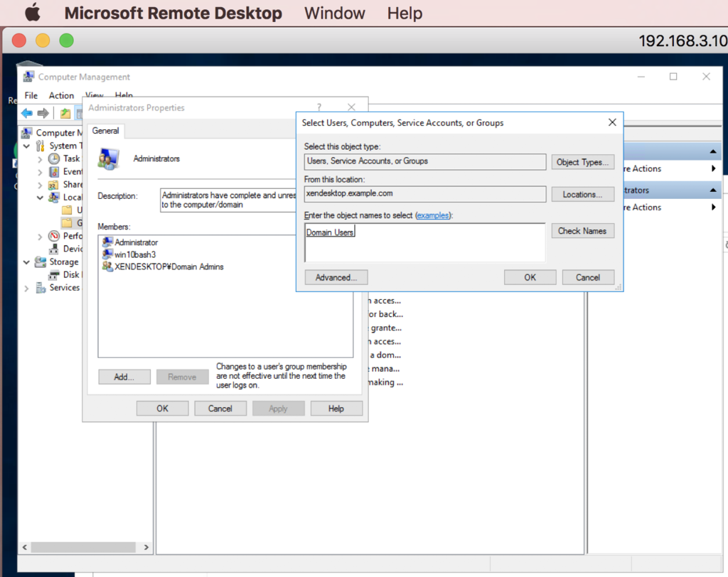728x577 pixels.
Task: Click the tree pane horizontal scrollbar thumb
Action: click(x=83, y=547)
